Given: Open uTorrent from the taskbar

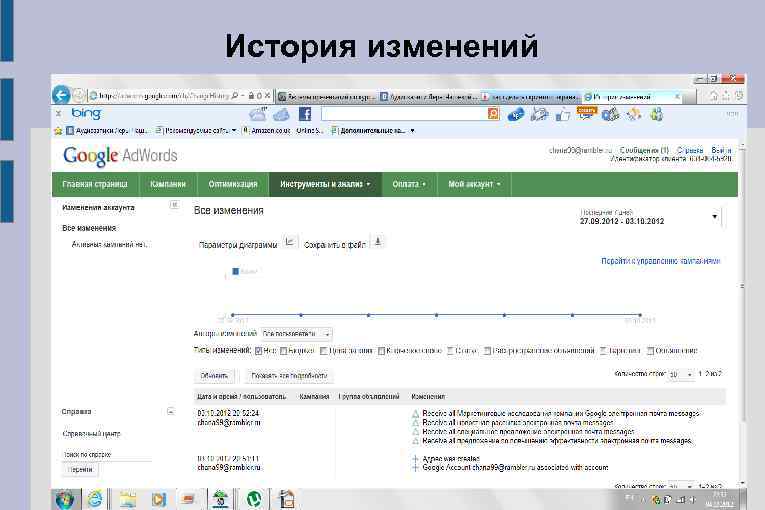Looking at the screenshot, I should pyautogui.click(x=253, y=499).
